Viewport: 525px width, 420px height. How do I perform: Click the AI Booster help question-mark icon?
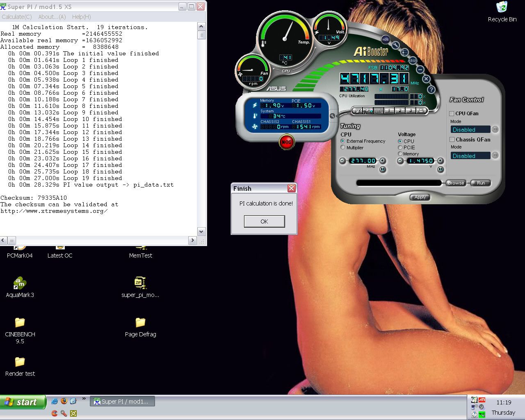(431, 90)
